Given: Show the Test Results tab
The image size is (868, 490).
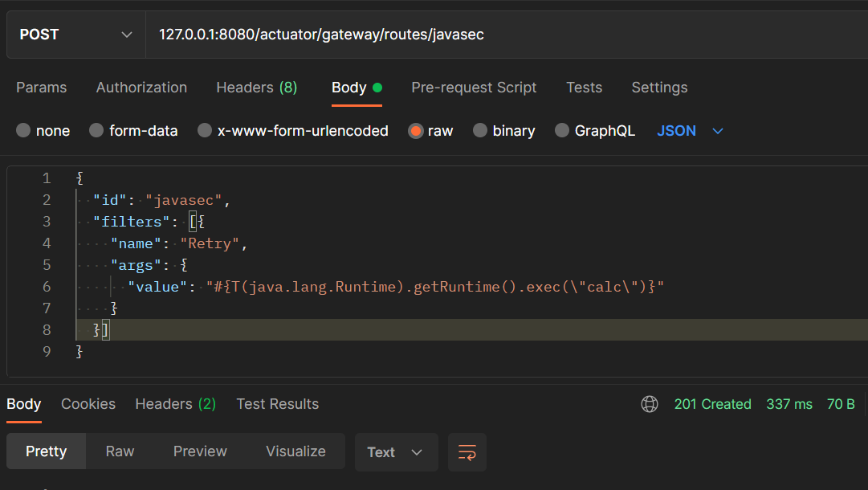Looking at the screenshot, I should point(277,404).
